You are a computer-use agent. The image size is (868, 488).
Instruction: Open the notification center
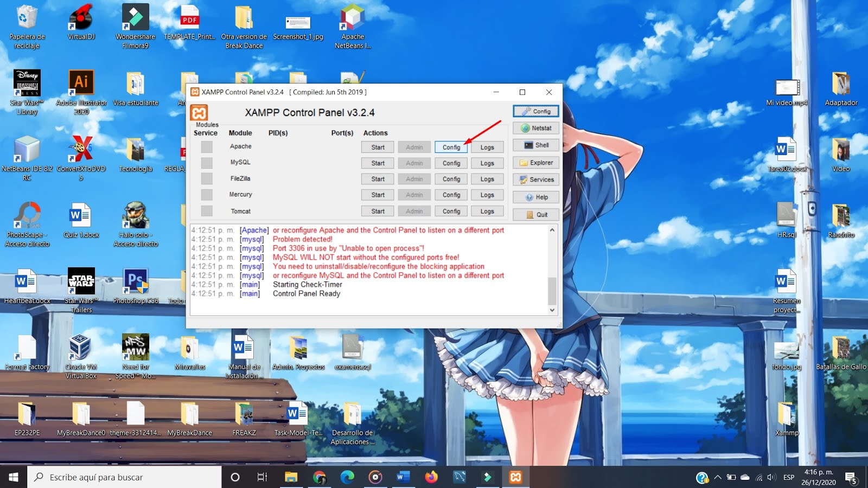[851, 478]
